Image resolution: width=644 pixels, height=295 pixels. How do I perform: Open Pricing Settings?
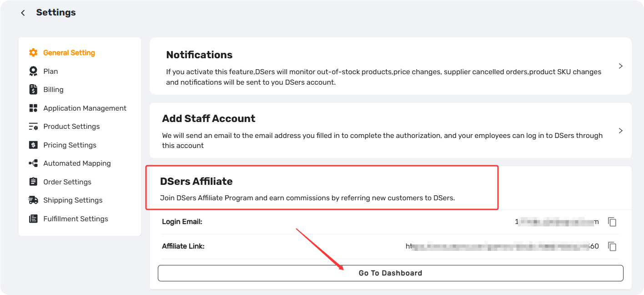pos(70,145)
